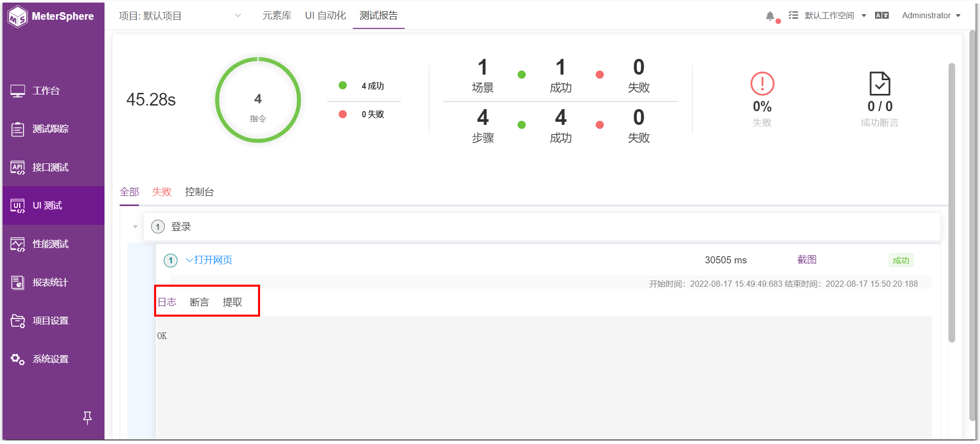Click the step number 1 badge of 登录
Viewport: 980px width, 444px height.
point(158,226)
